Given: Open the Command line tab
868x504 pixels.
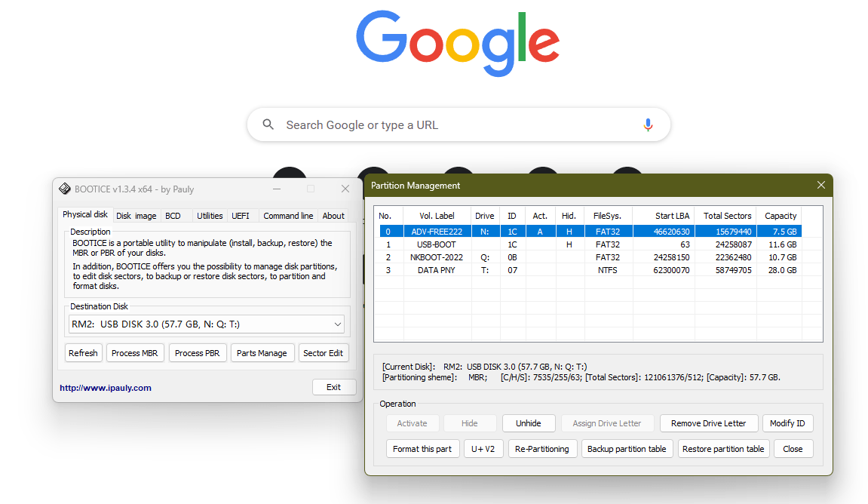Looking at the screenshot, I should 287,216.
